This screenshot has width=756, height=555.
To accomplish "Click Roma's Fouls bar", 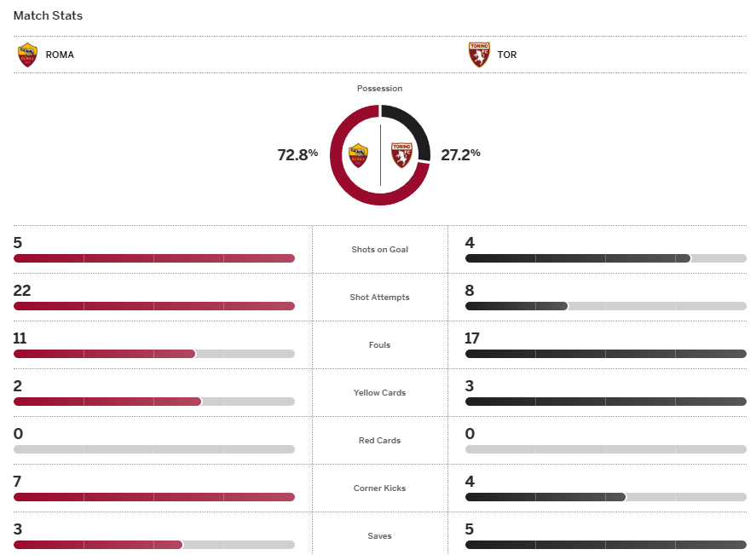I will click(x=154, y=354).
